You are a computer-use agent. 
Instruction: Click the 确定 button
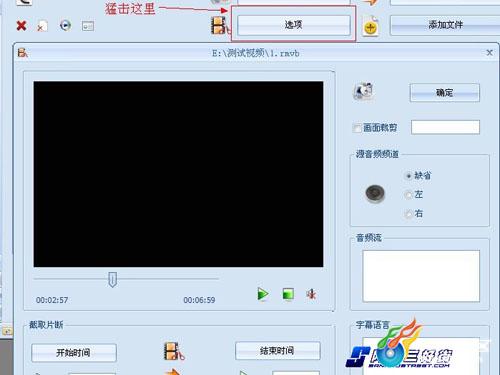445,92
